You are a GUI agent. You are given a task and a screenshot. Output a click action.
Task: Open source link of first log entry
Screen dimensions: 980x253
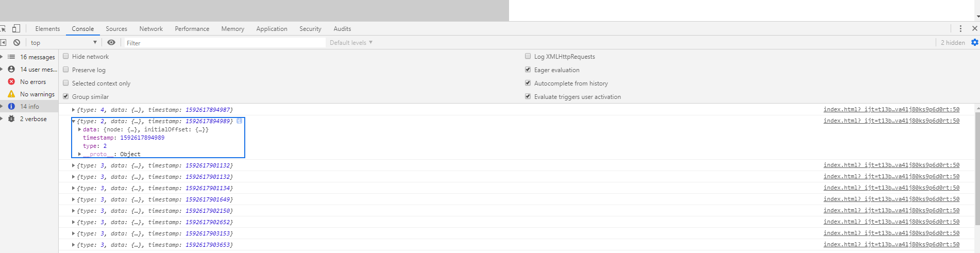click(x=891, y=109)
